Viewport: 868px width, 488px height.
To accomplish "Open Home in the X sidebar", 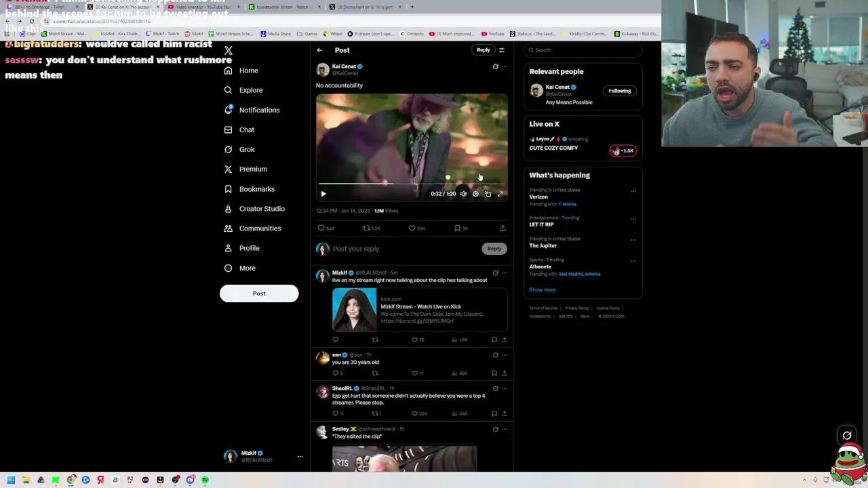I will (241, 70).
